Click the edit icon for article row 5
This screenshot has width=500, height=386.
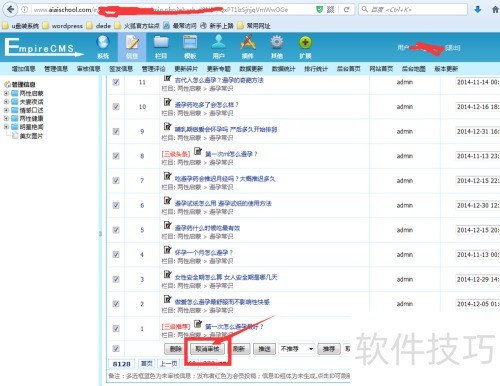point(167,225)
